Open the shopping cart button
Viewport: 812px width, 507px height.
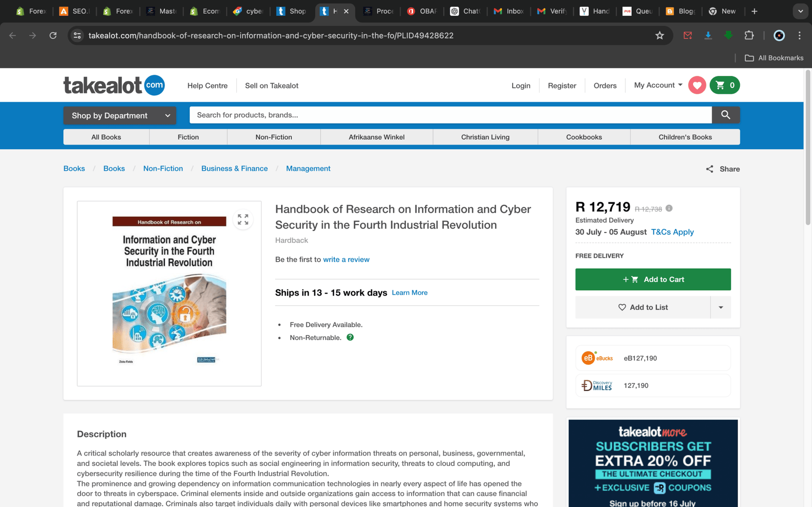tap(725, 85)
